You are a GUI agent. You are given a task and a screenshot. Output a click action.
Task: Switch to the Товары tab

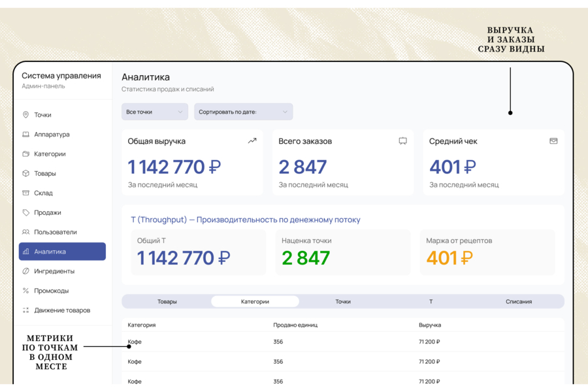click(167, 302)
